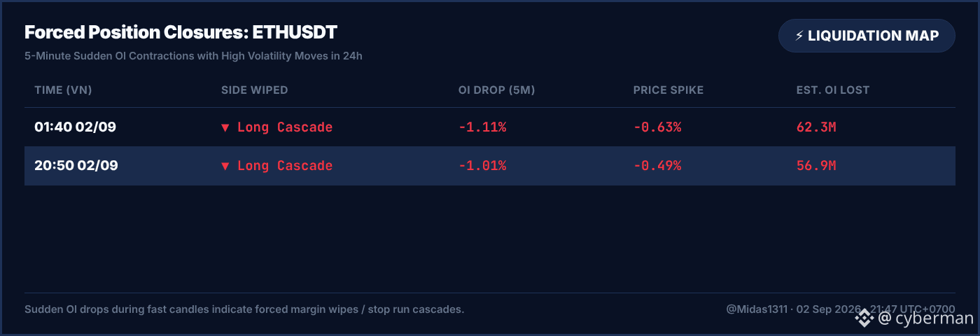This screenshot has height=336, width=980.
Task: Select the highlighted 20:50 02/09 row
Action: [490, 166]
